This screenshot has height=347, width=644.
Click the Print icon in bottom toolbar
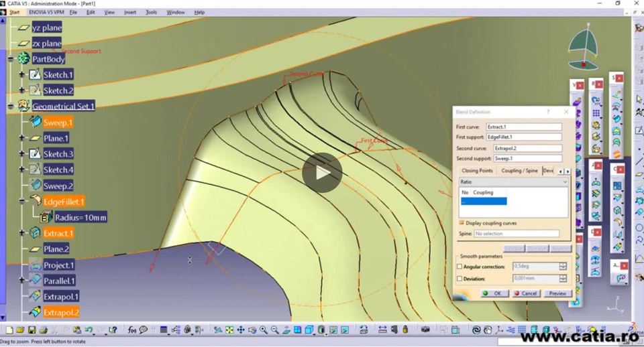click(43, 330)
